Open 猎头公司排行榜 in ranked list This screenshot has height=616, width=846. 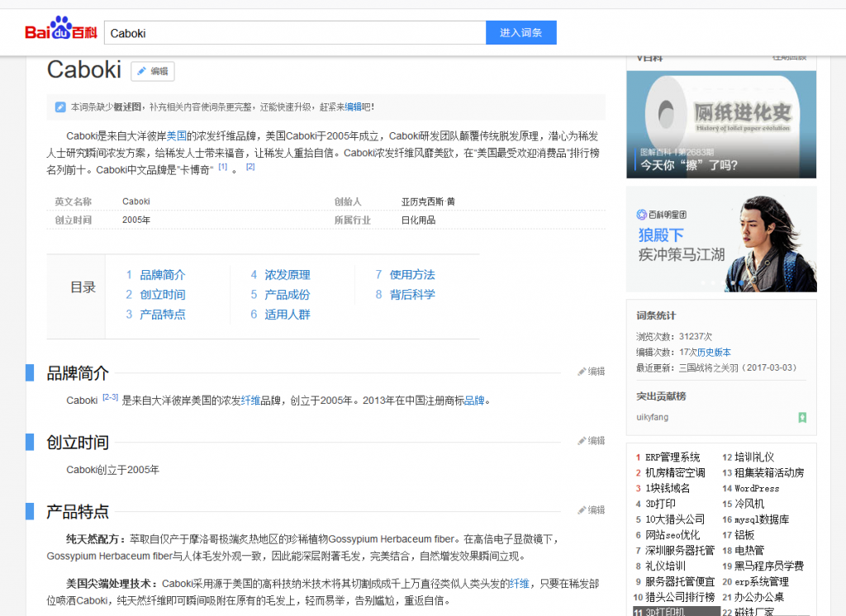pos(680,597)
